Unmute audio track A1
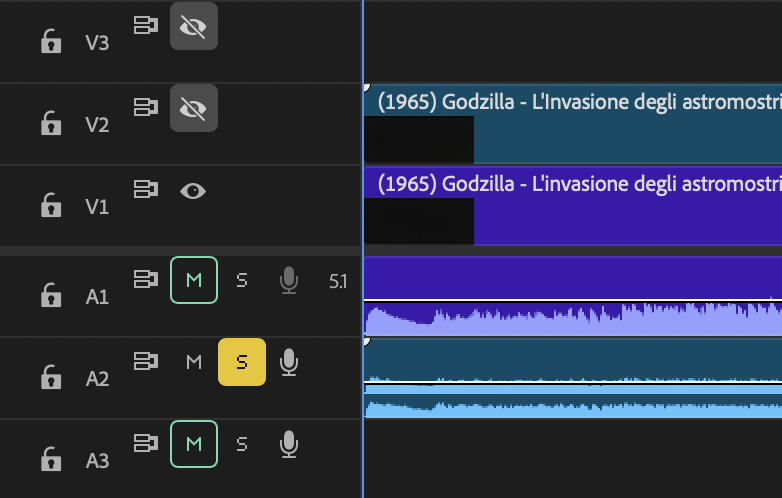This screenshot has height=498, width=782. pos(194,281)
